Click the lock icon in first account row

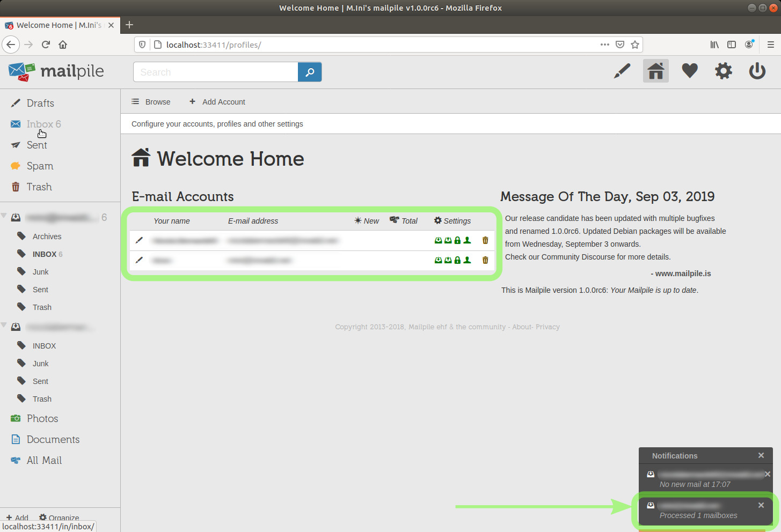click(x=457, y=240)
